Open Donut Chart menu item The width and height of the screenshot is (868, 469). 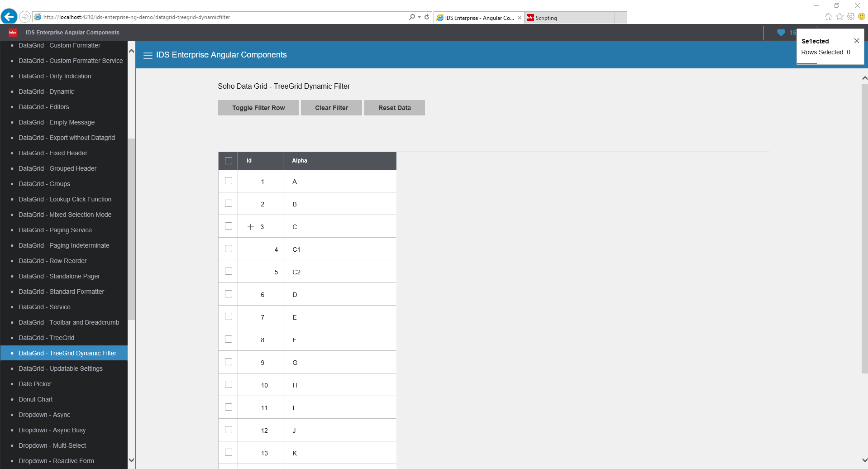(x=35, y=399)
